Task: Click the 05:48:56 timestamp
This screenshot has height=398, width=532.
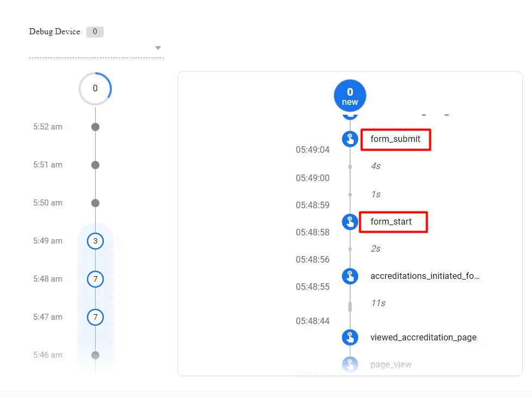Action: [x=312, y=259]
